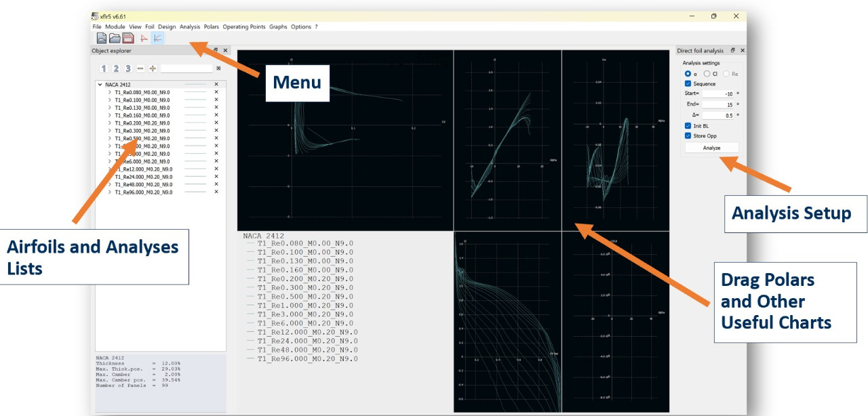Click the level 1 button in Object explorer

(104, 68)
